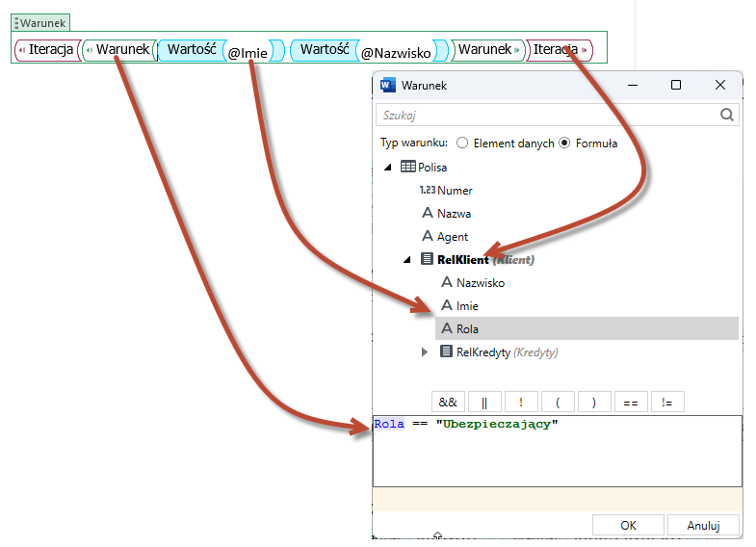The height and width of the screenshot is (547, 756).
Task: Select Element danych condition type
Action: (462, 143)
